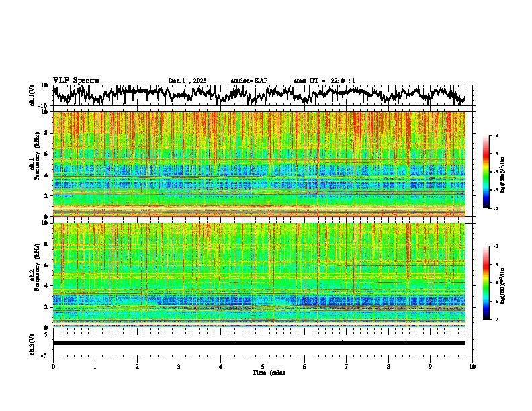This screenshot has width=532, height=411.
Task: Click tick label 10 on the Time axis
Action: (472, 367)
